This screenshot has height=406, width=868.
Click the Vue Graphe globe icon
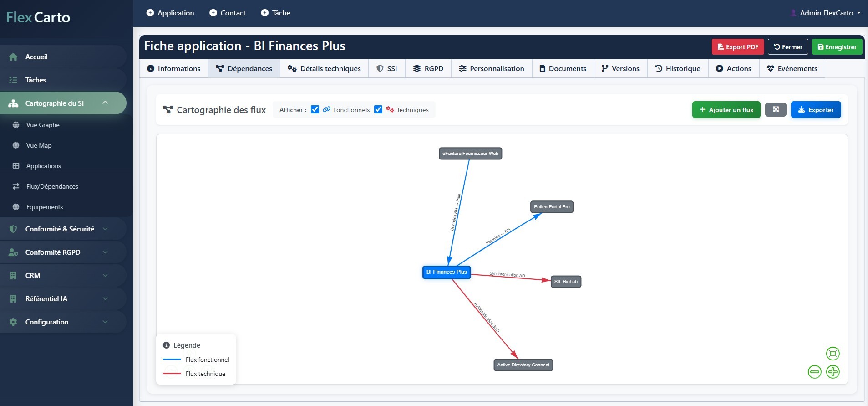(16, 125)
